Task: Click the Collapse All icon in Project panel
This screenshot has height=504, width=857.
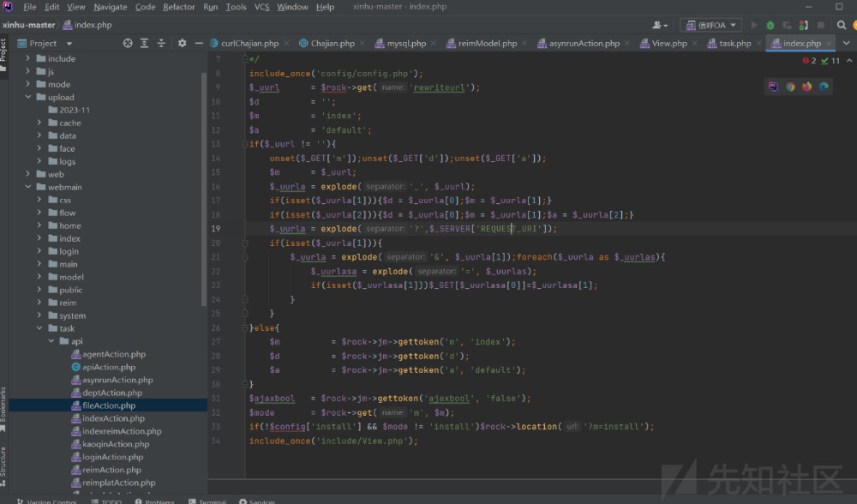Action: tap(160, 43)
